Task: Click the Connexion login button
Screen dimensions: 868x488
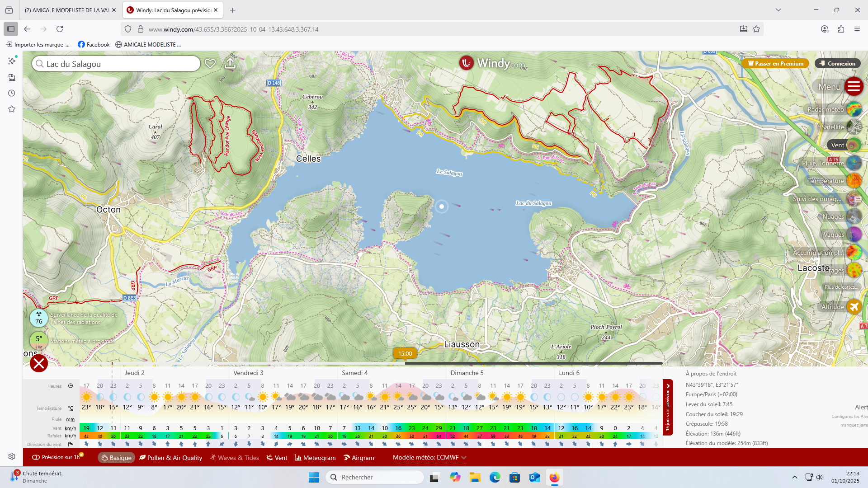Action: click(x=837, y=63)
